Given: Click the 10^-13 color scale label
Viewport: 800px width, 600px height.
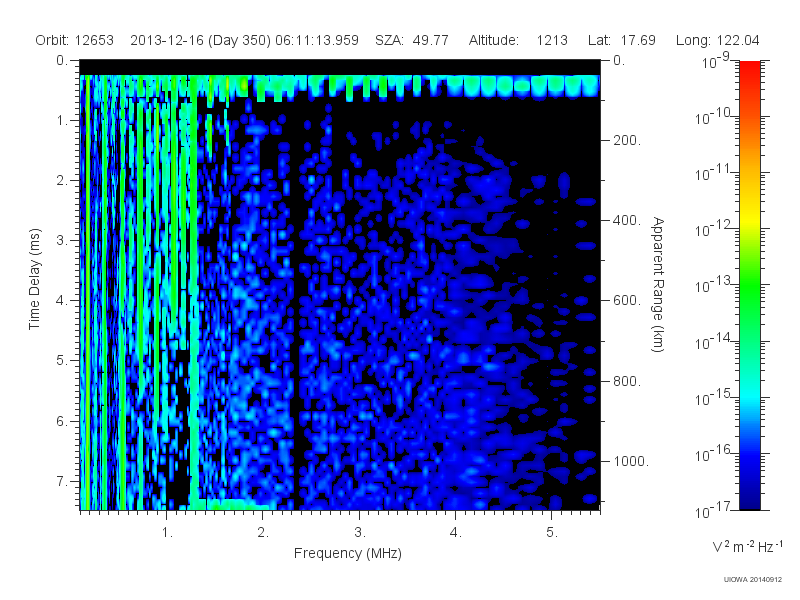Looking at the screenshot, I should 712,286.
